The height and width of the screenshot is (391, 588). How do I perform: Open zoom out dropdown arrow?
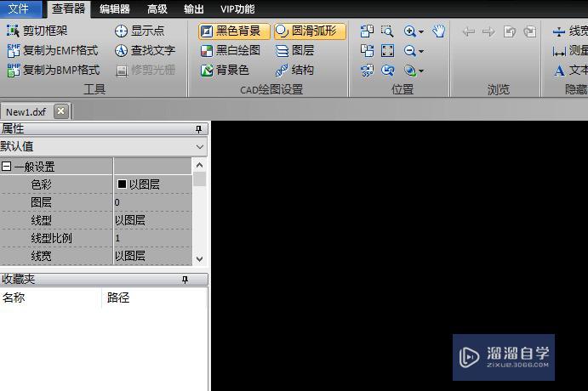pos(420,51)
